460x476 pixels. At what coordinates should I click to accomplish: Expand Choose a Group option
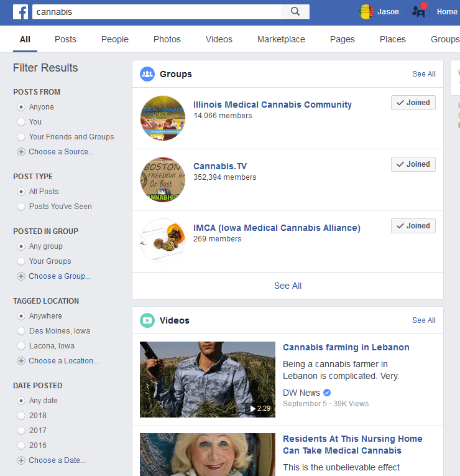coord(60,276)
